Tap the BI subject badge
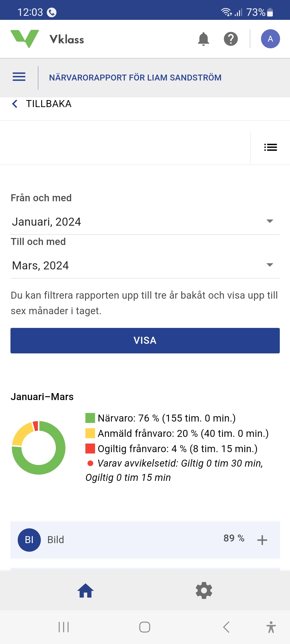290x644 pixels. click(29, 540)
